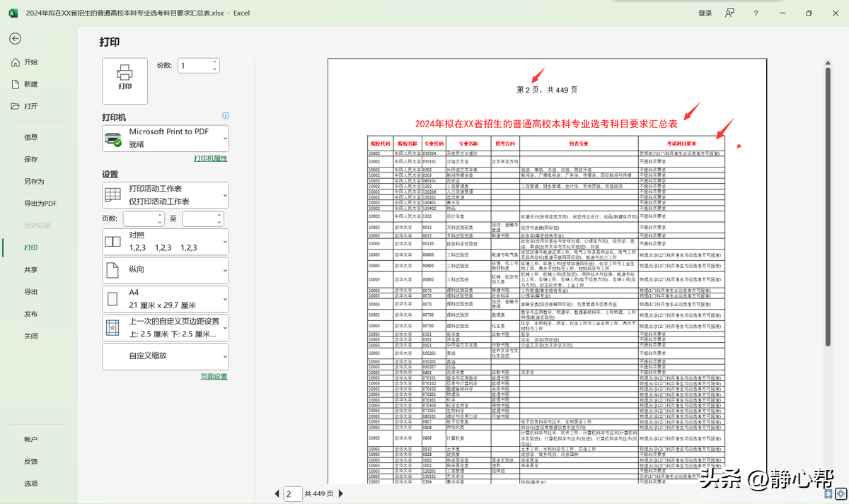Click the 打开 folder icon in sidebar
The width and height of the screenshot is (849, 504).
point(16,106)
